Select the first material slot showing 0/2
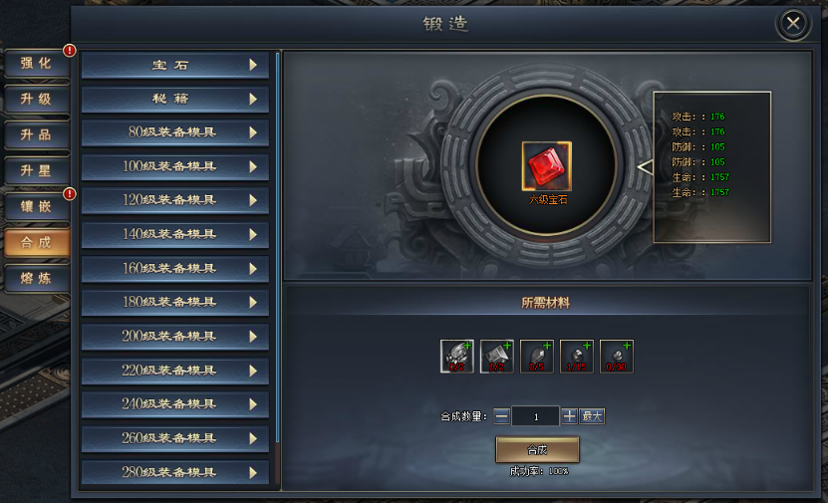 (456, 357)
